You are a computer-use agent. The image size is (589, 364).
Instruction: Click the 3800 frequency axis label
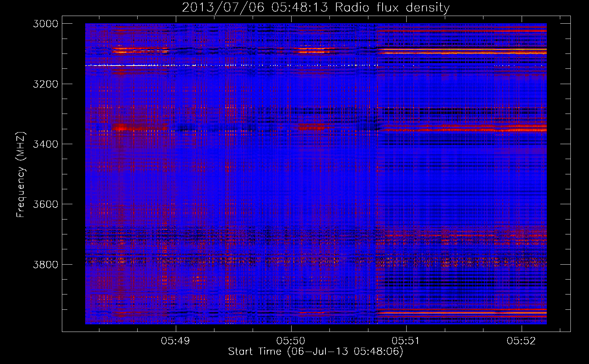click(x=46, y=264)
